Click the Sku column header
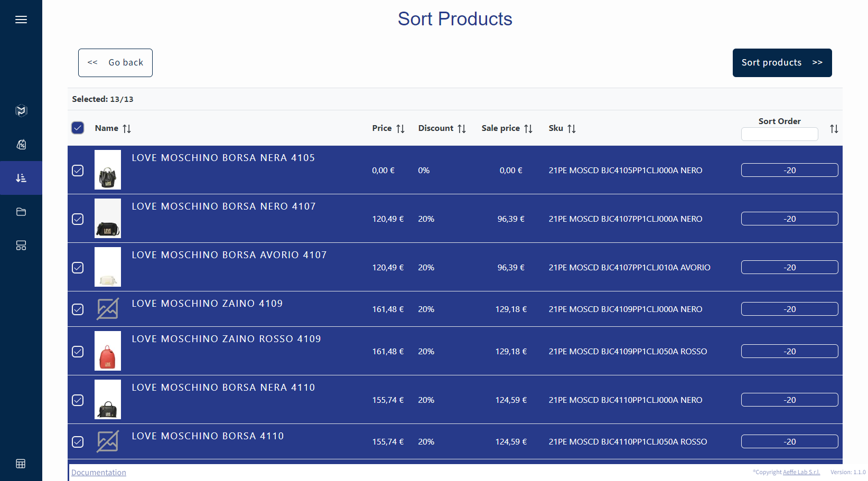Viewport: 868px width, 481px height. 556,128
